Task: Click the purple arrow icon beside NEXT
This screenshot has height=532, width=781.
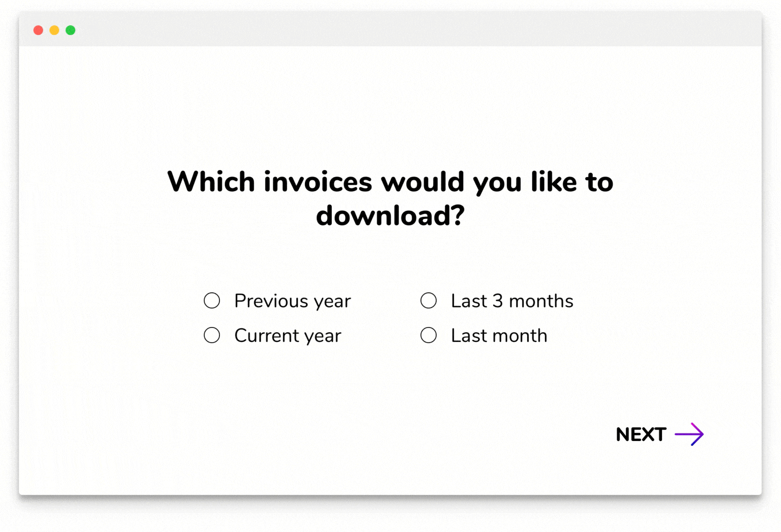Action: [689, 434]
